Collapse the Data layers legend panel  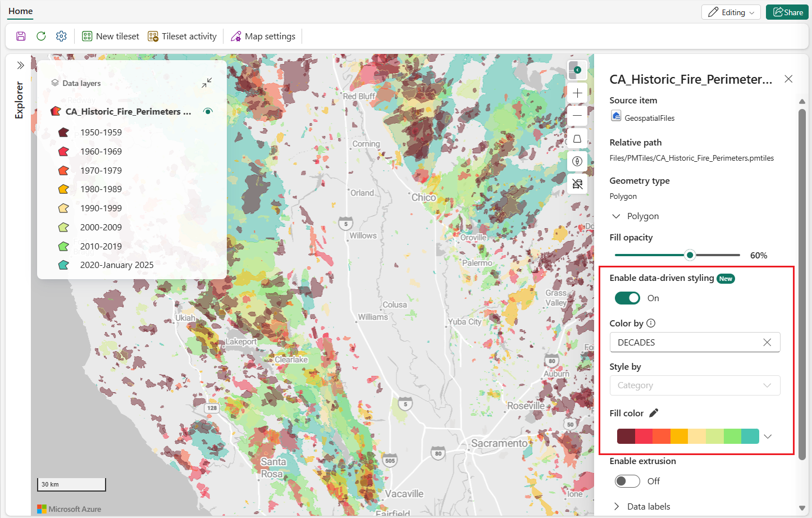coord(207,83)
